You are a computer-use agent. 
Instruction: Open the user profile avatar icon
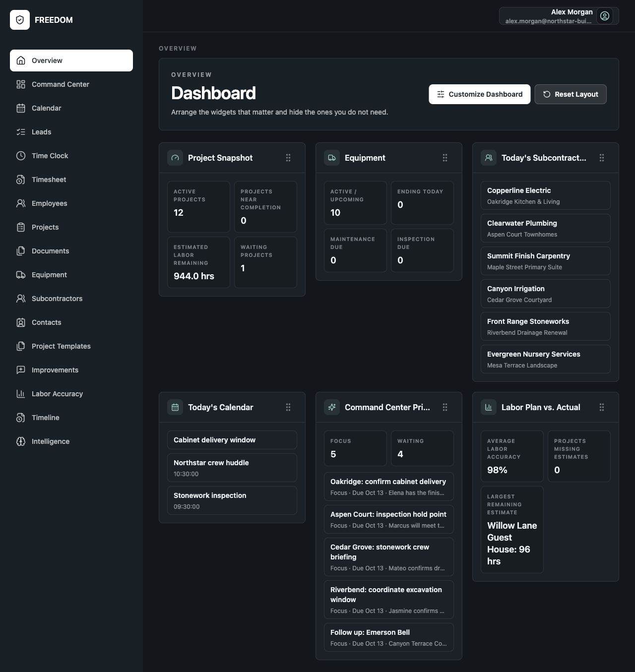pos(605,16)
